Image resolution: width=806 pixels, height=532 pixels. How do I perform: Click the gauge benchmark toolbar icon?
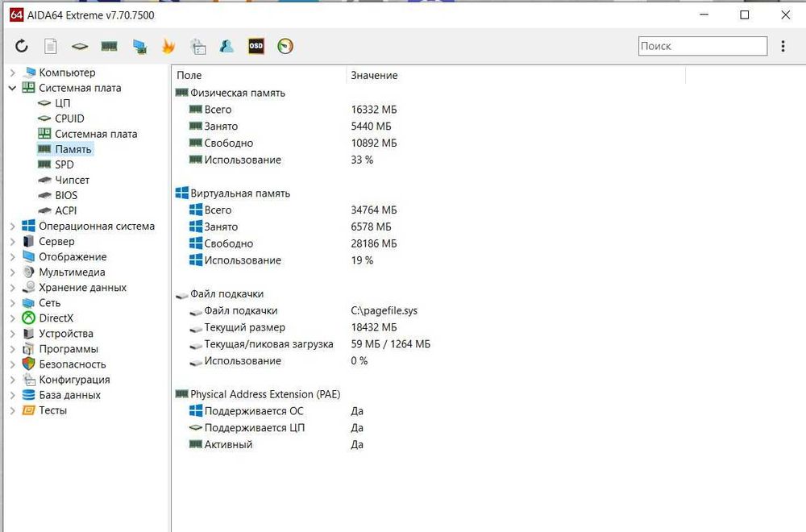point(285,46)
